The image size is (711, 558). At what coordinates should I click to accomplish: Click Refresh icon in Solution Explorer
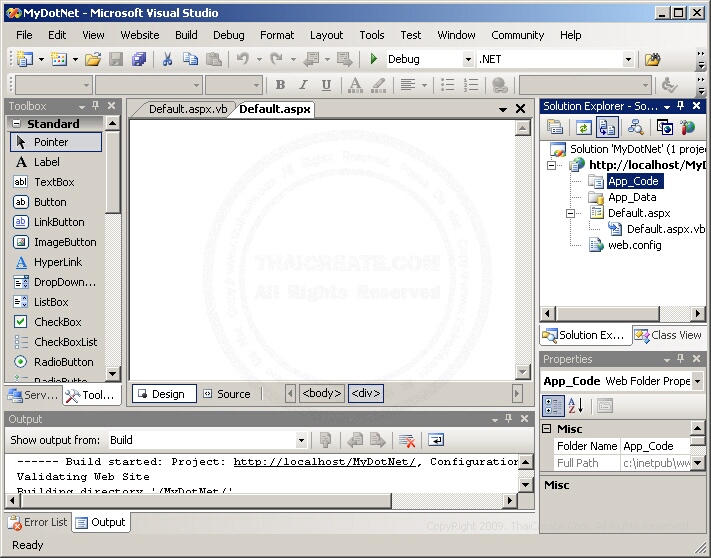582,127
